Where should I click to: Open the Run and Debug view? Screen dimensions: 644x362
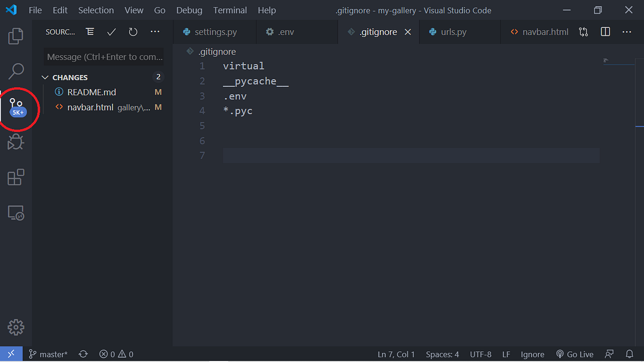coord(16,142)
